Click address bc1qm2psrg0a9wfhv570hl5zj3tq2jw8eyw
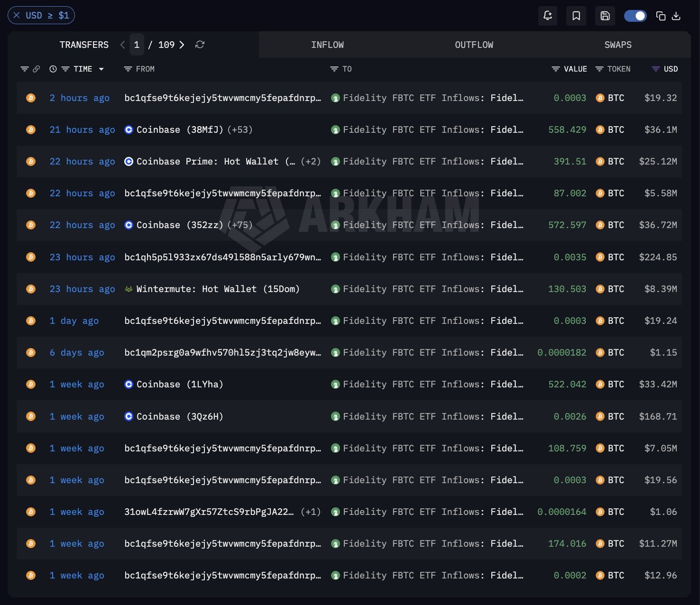700x605 pixels. pos(223,352)
